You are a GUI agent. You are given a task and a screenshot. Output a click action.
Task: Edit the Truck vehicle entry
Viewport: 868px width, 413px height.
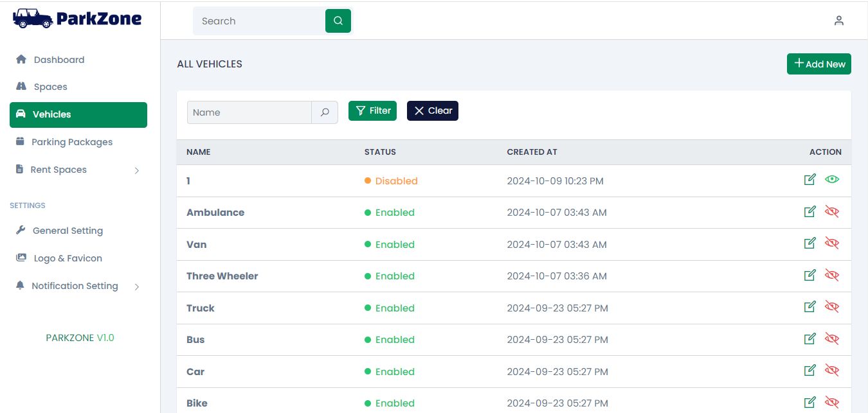coord(810,307)
